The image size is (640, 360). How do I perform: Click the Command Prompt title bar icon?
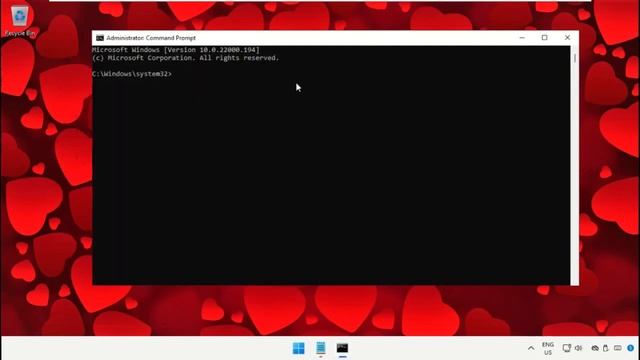tap(100, 38)
